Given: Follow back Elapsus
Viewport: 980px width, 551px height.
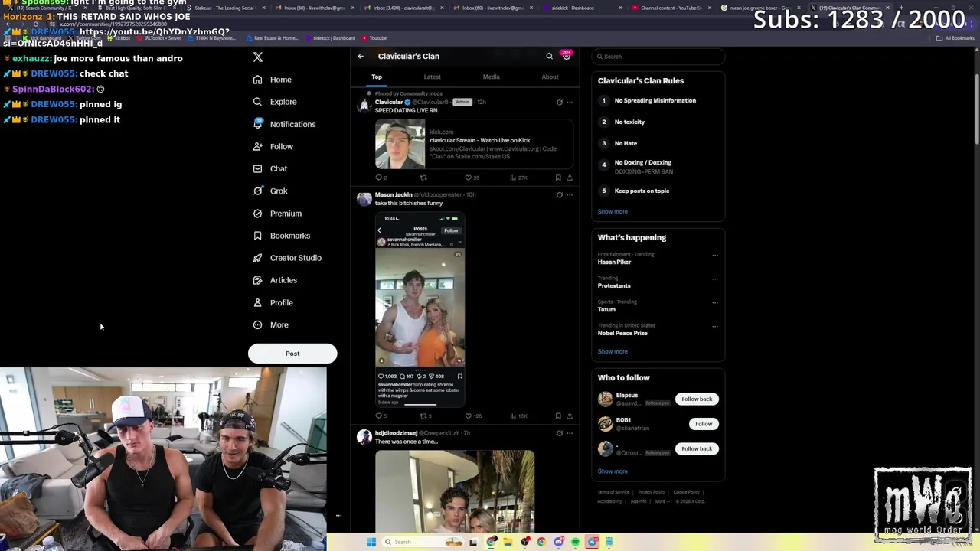Looking at the screenshot, I should 697,399.
